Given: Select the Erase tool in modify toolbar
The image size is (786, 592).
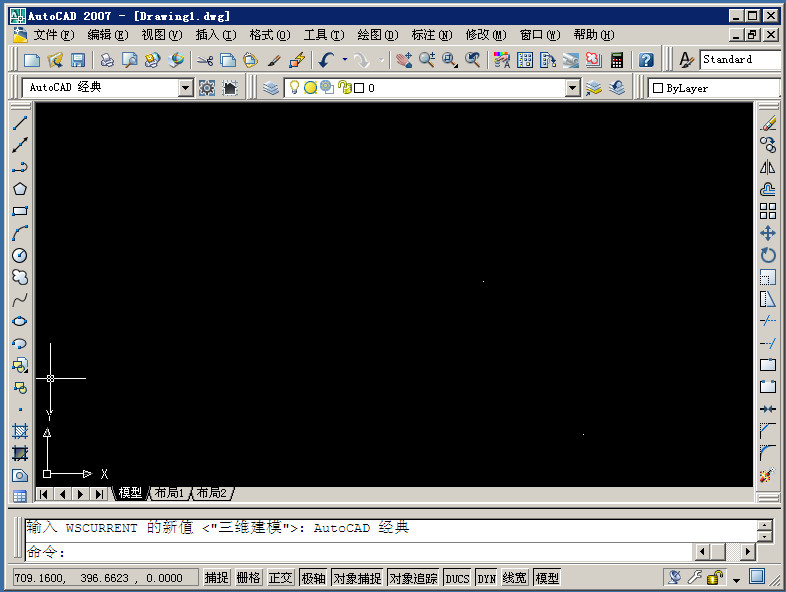Looking at the screenshot, I should tap(768, 123).
